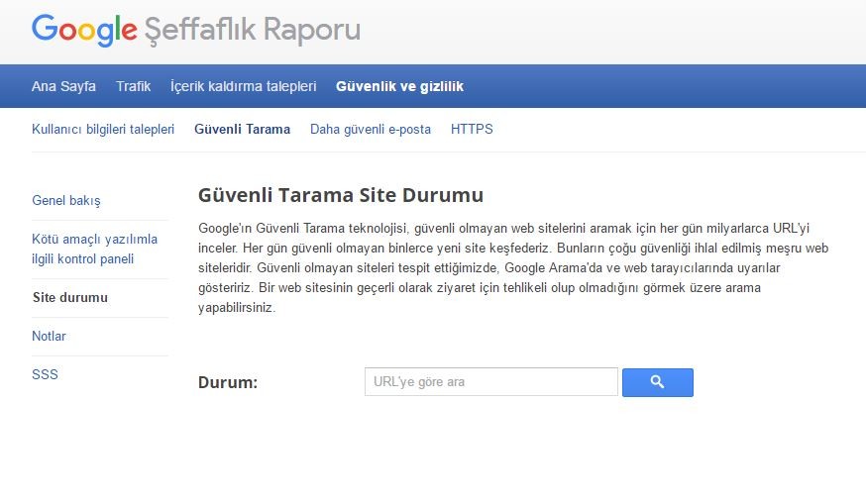Go to İçerik kaldırma talepleri

(243, 86)
